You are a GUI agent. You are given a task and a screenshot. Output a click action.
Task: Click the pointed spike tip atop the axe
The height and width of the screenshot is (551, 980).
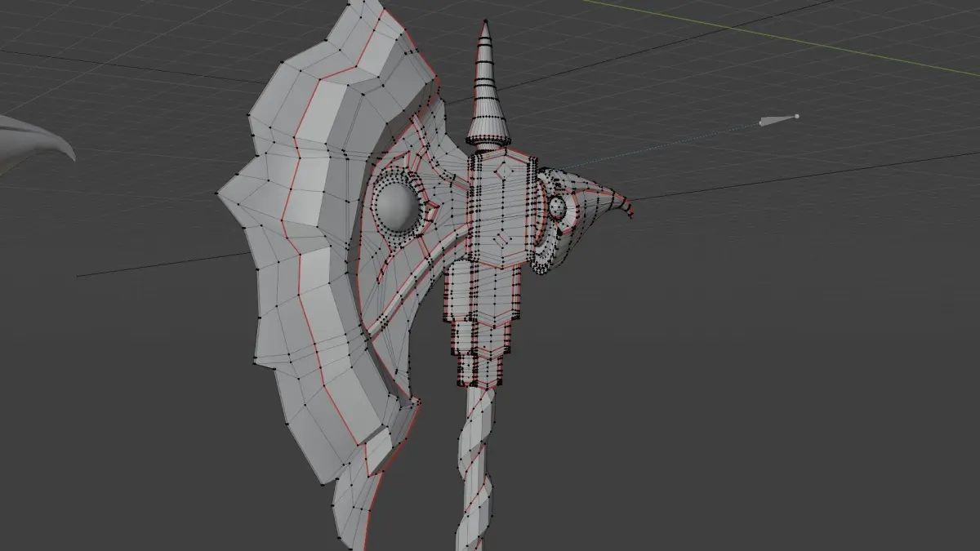pyautogui.click(x=488, y=86)
